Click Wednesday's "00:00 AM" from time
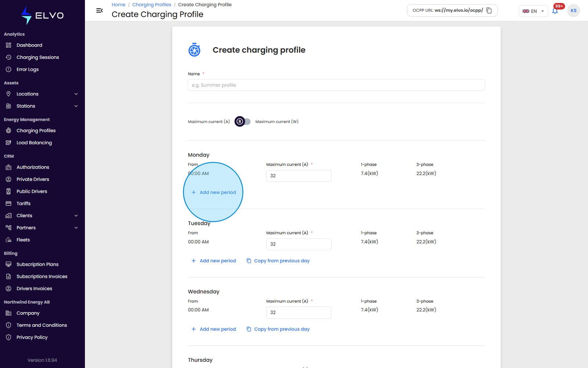This screenshot has width=588, height=368. pyautogui.click(x=198, y=310)
